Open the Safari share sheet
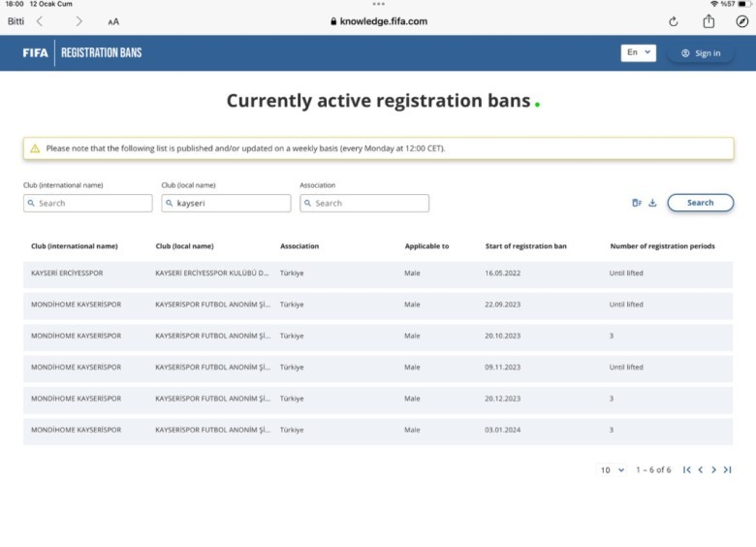This screenshot has width=756, height=547. coord(709,20)
